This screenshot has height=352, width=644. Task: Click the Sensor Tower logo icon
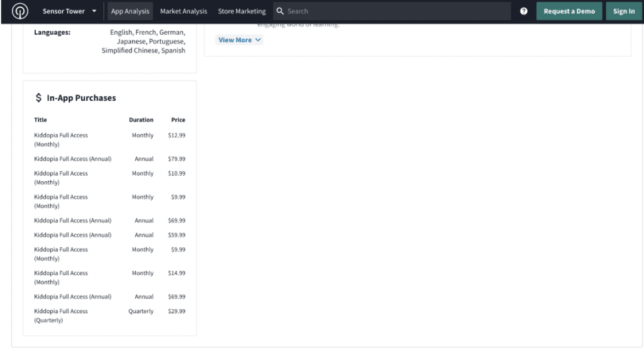click(20, 11)
